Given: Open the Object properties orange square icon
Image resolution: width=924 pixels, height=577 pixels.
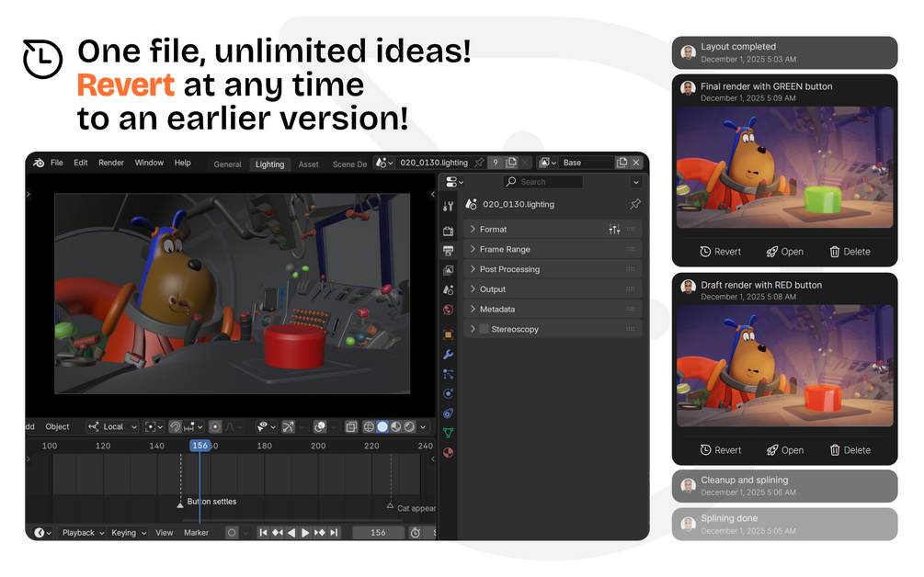Looking at the screenshot, I should click(x=449, y=334).
